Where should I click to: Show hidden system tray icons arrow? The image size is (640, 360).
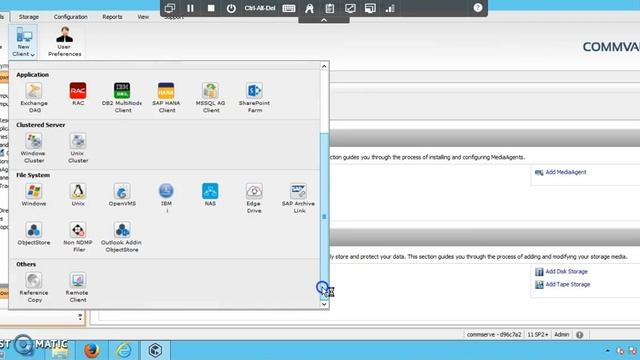point(607,351)
